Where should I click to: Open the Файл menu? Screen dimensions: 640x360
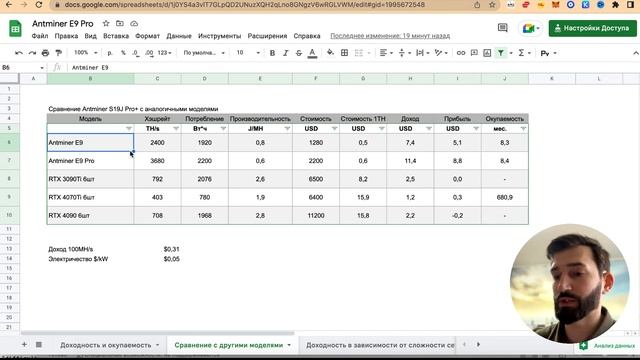pos(40,36)
